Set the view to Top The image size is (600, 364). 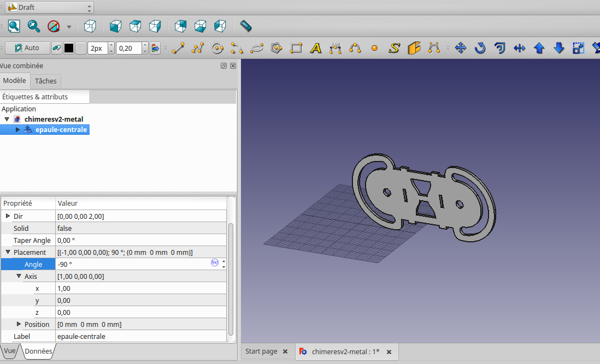(x=135, y=26)
